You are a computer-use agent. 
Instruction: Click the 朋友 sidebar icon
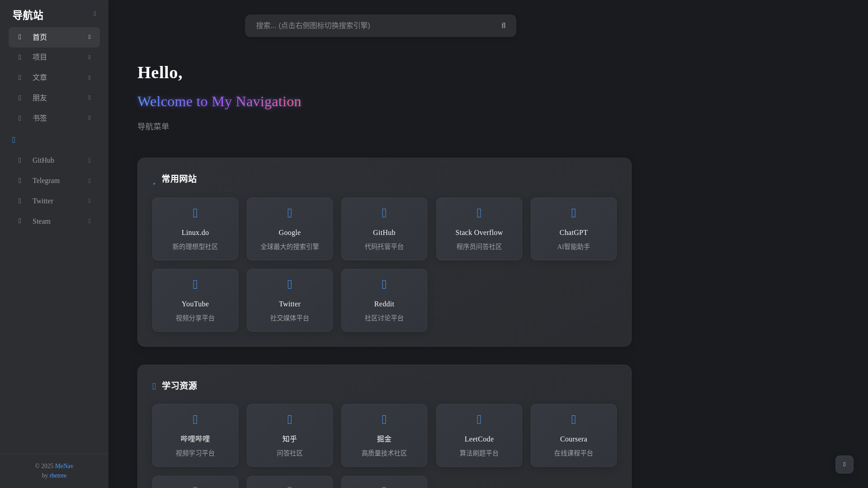(x=19, y=98)
